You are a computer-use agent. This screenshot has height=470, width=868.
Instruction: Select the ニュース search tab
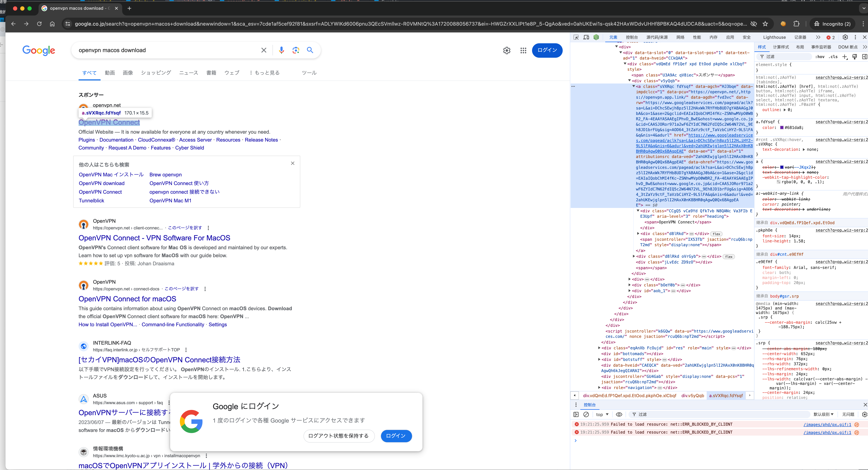188,73
